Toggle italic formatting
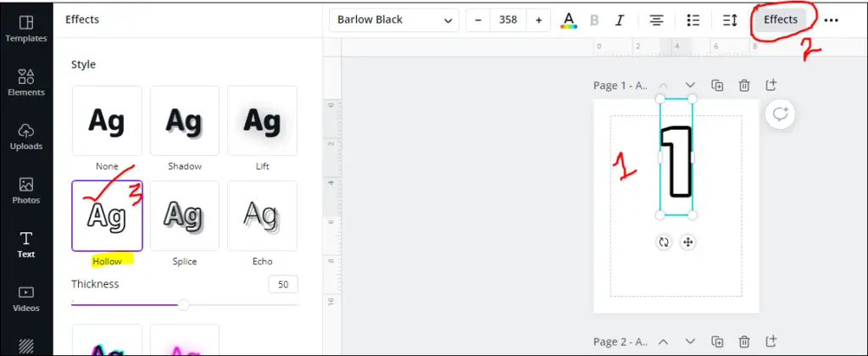 pos(620,20)
